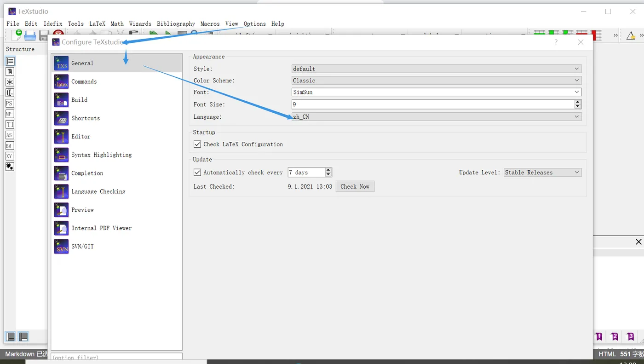Open the Macros menu
Screen dimensions: 644x364
(x=210, y=24)
